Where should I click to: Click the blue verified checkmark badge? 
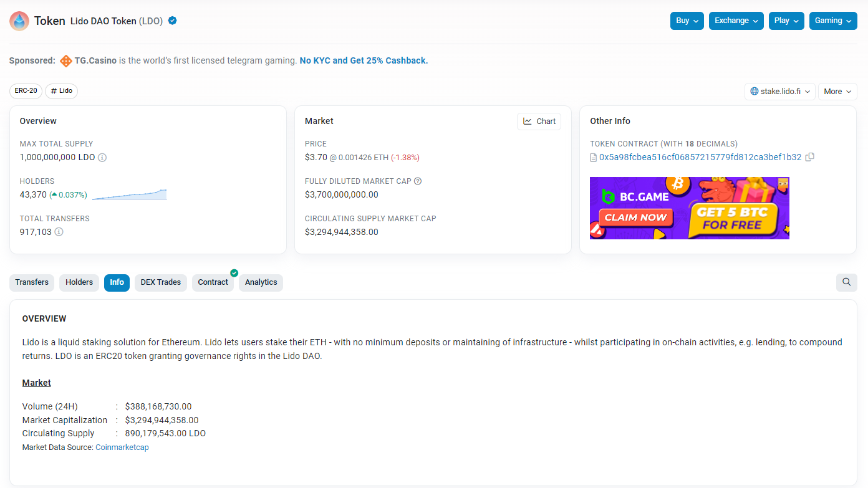(x=173, y=21)
